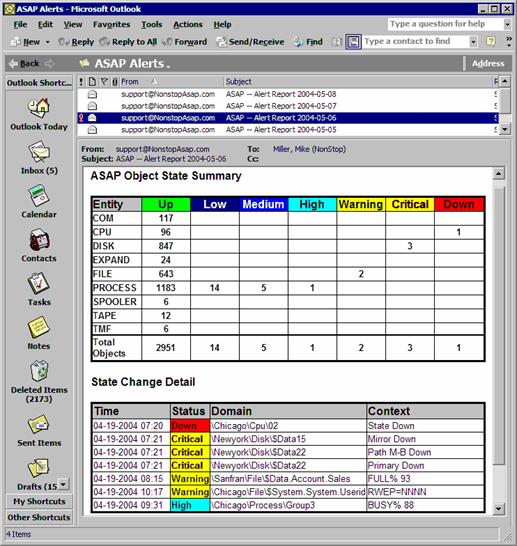Open the Tasks shortcut
Image resolution: width=517 pixels, height=546 pixels.
[39, 289]
